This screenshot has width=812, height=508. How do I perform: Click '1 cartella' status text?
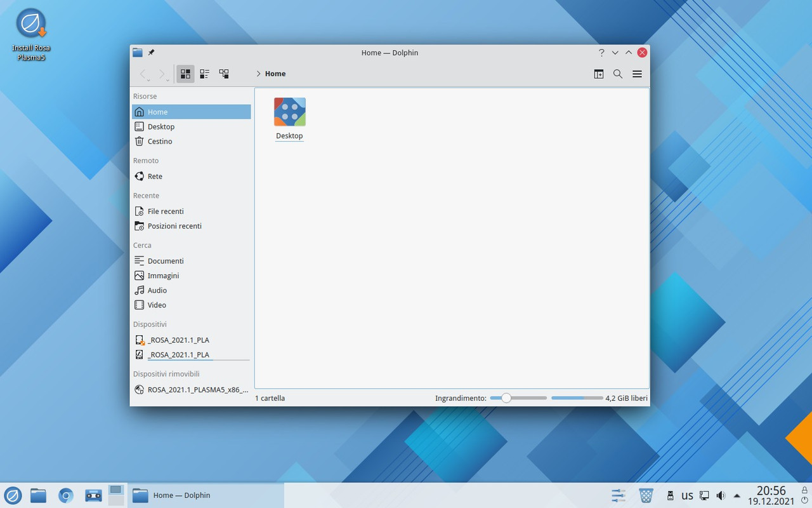coord(270,398)
